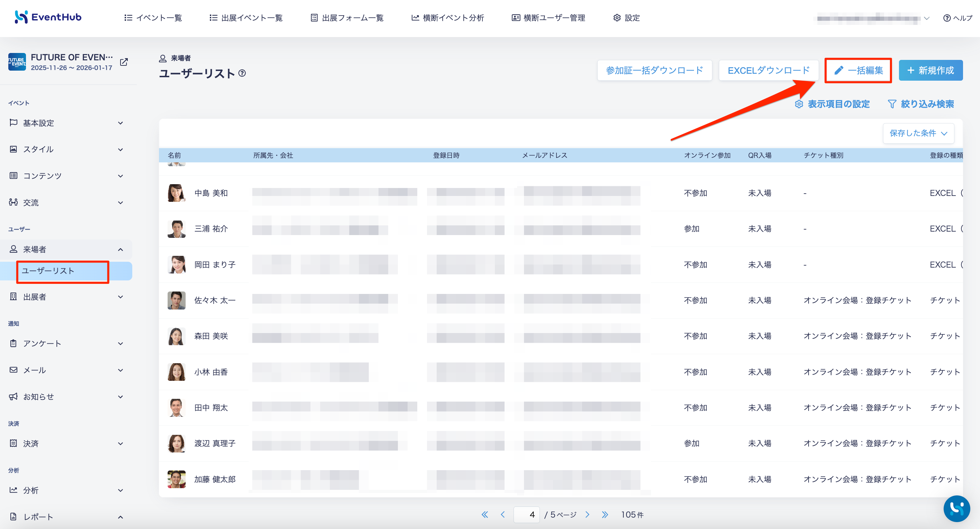Click 参加証一括ダウンロード button
The height and width of the screenshot is (529, 980).
654,70
